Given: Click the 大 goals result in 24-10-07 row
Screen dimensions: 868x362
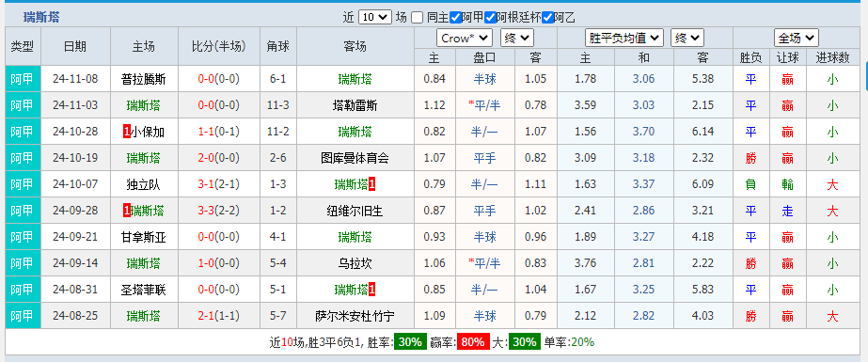Looking at the screenshot, I should (x=832, y=185).
